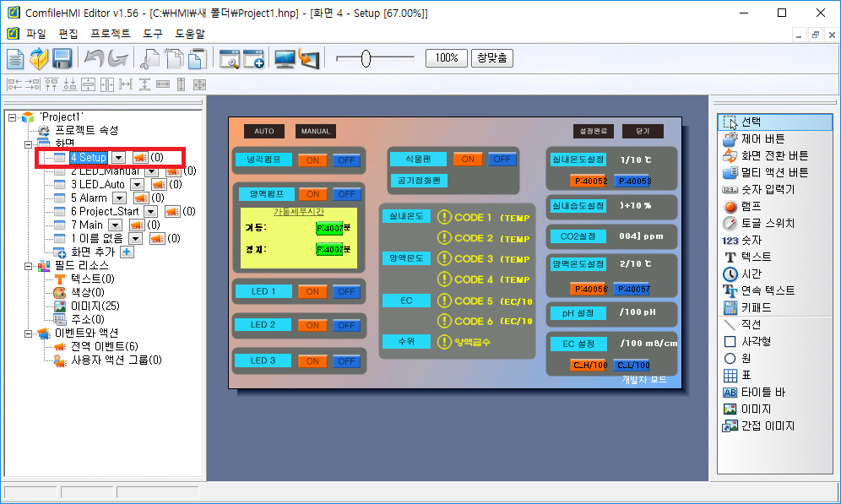The width and height of the screenshot is (841, 504).
Task: Open the 편집 menu
Action: click(x=68, y=34)
